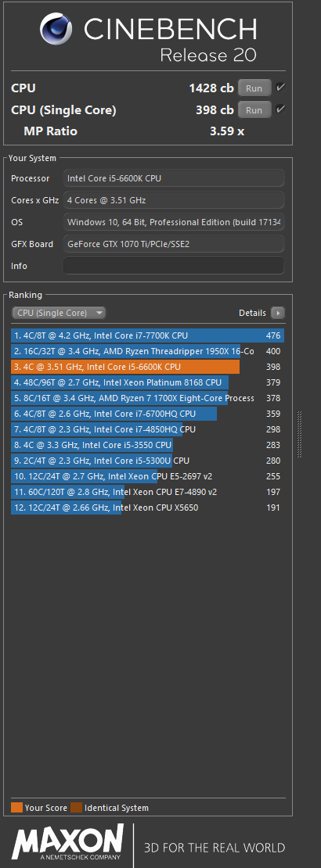Click the GFX Board field GeForce GTX 1070 Ti
The image size is (321, 868).
[174, 243]
